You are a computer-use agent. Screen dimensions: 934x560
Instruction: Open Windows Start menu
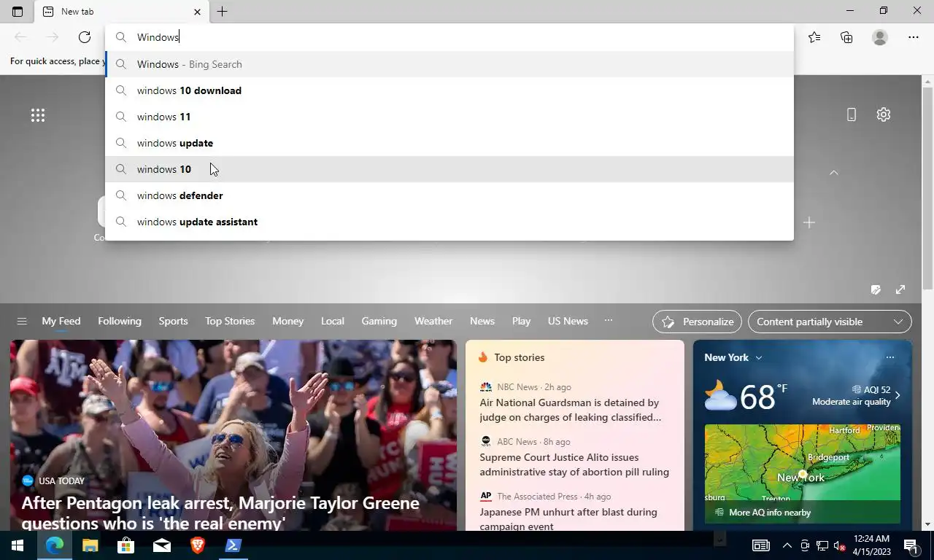tap(18, 545)
